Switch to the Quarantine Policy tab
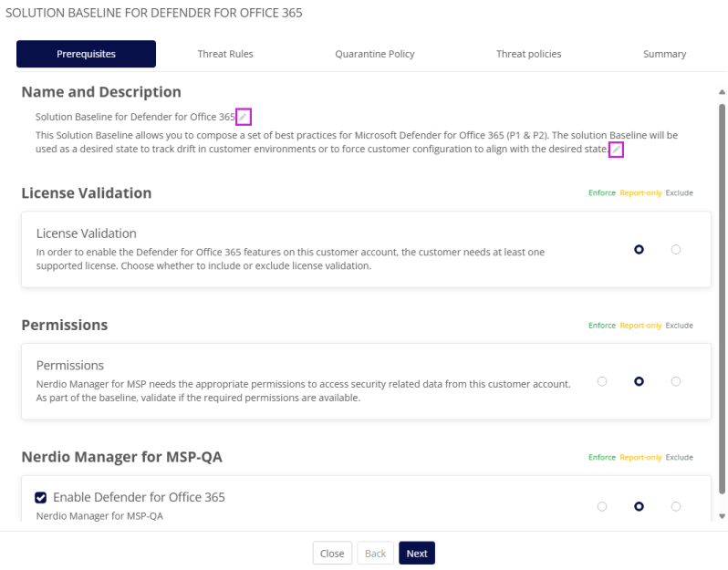Screen dimensions: 728x570 pyautogui.click(x=374, y=54)
